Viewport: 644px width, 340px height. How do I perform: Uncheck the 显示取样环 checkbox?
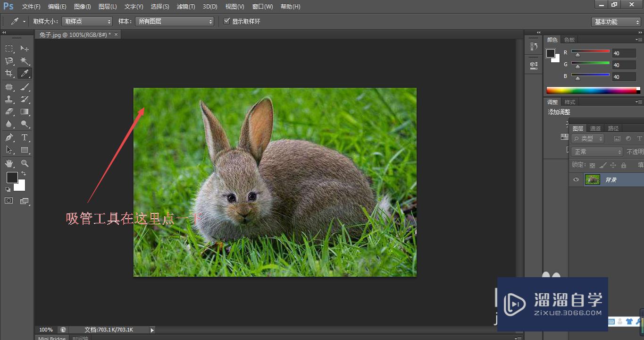point(227,21)
